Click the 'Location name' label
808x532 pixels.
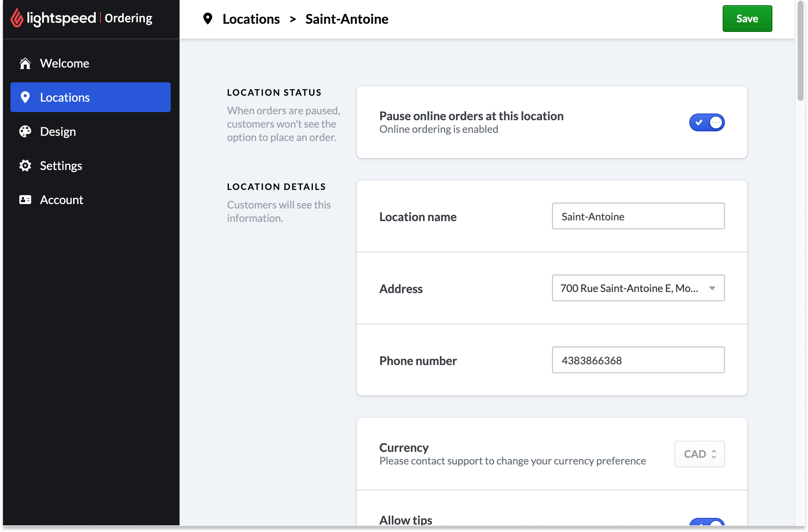tap(418, 217)
